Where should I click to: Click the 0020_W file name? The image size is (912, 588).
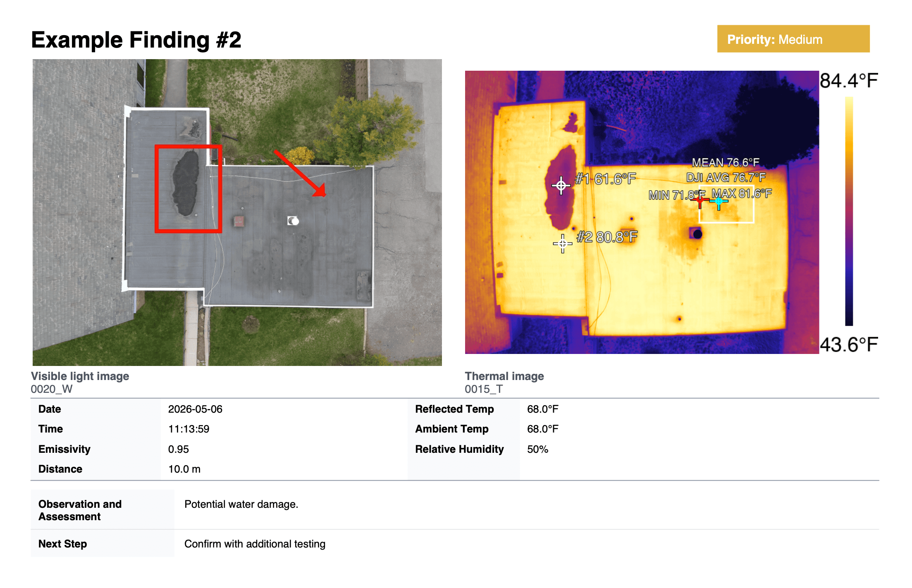coord(52,389)
